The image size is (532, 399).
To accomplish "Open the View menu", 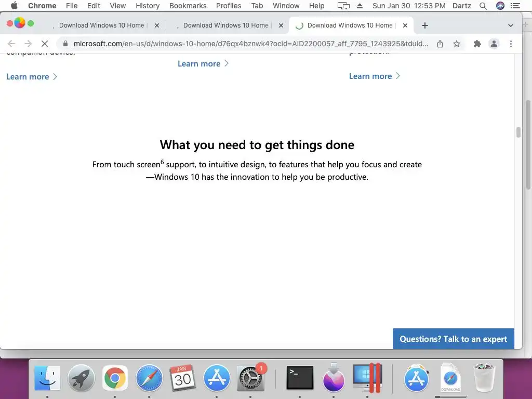I will 118,6.
